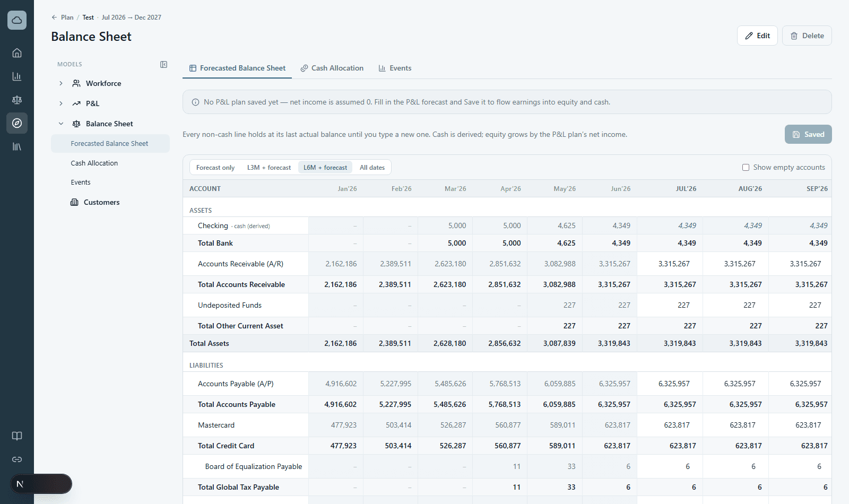Click the cloud logo icon in sidebar
This screenshot has width=849, height=504.
click(17, 20)
